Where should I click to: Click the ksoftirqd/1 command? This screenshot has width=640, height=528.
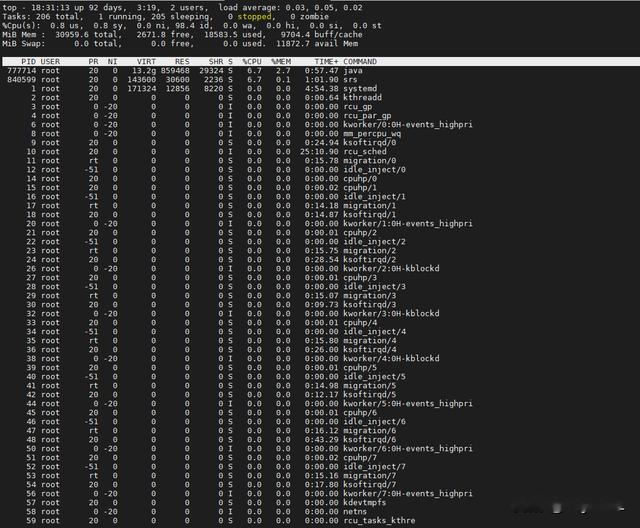[369, 214]
